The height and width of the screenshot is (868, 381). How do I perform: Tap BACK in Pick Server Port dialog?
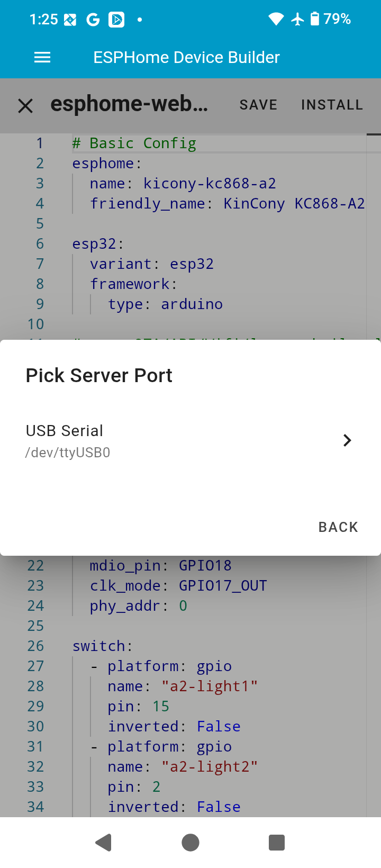[x=338, y=527]
